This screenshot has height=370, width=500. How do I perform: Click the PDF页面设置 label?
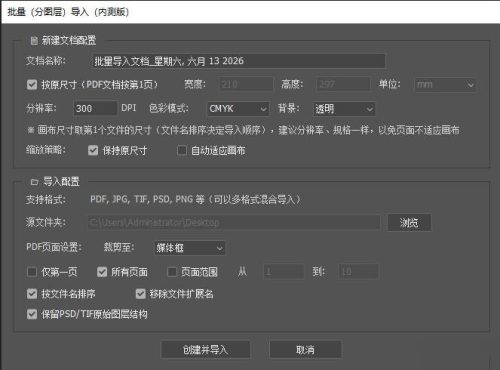pyautogui.click(x=54, y=247)
